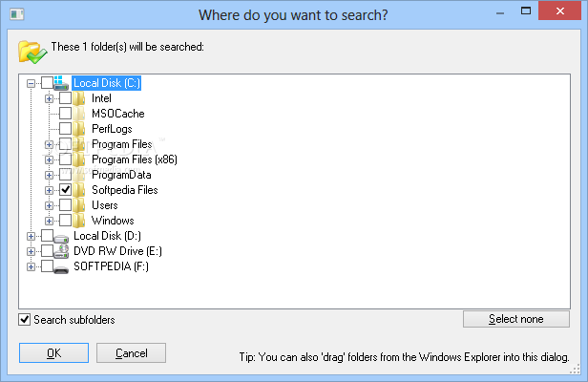The height and width of the screenshot is (382, 588).
Task: Expand the DVD RW Drive (E:) node
Action: pyautogui.click(x=31, y=251)
